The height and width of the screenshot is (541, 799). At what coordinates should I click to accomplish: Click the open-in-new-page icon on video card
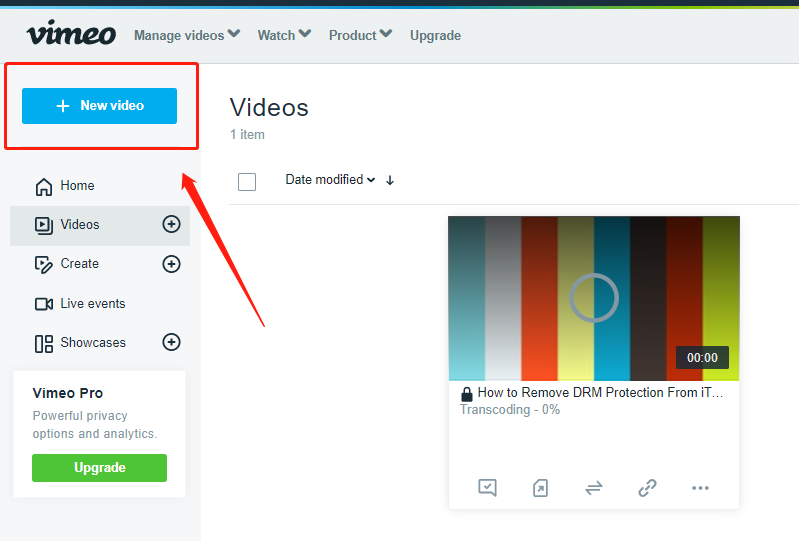pyautogui.click(x=541, y=488)
